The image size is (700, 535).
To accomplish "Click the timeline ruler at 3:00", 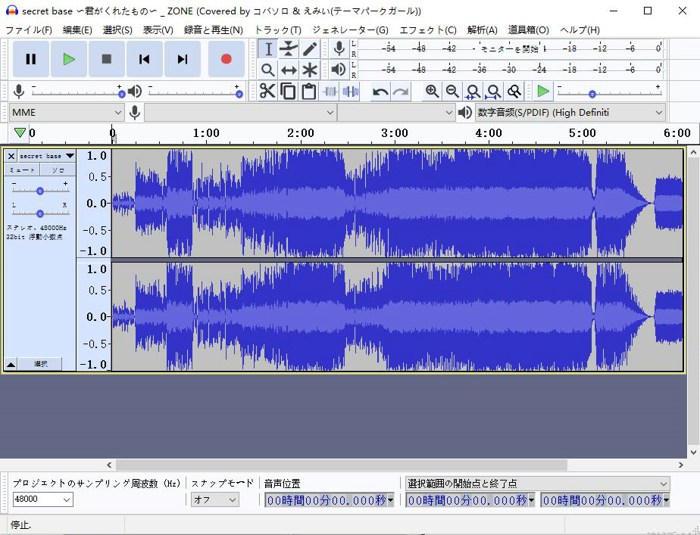I will tap(395, 133).
